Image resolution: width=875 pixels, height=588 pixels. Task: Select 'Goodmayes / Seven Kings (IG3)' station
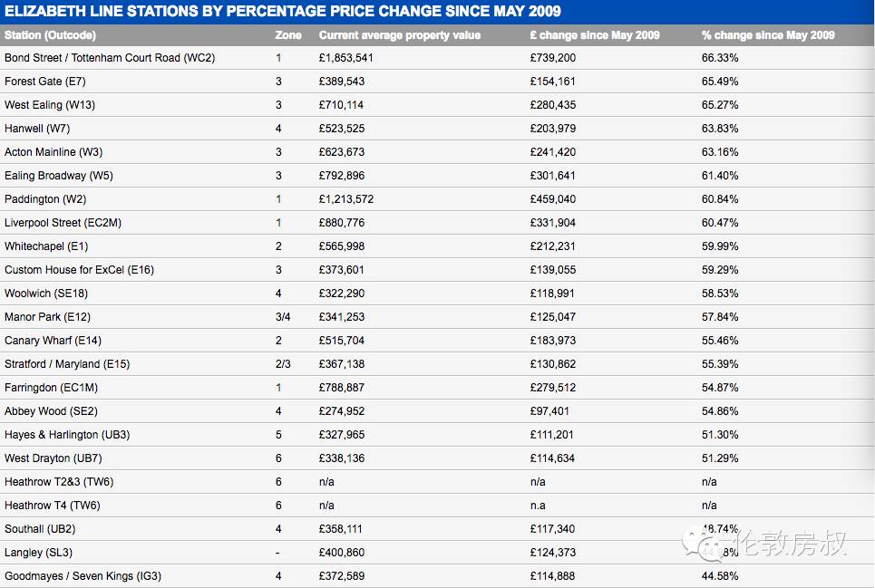click(83, 575)
